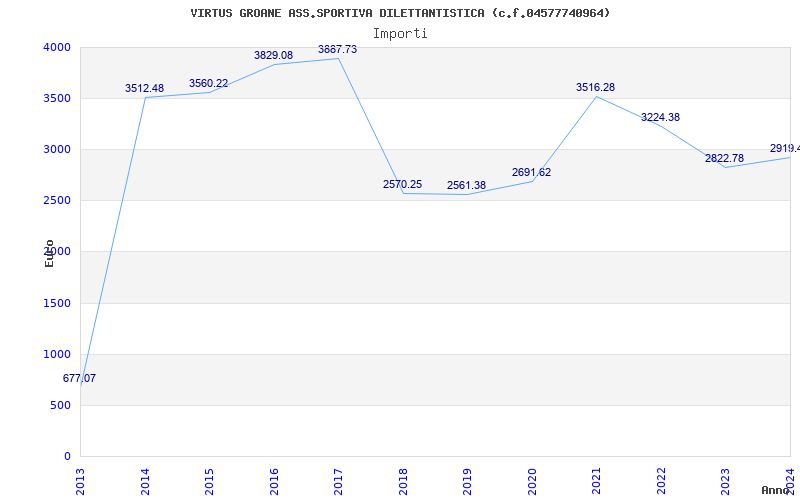
Task: Select the 3516.28 data label
Action: 595,87
